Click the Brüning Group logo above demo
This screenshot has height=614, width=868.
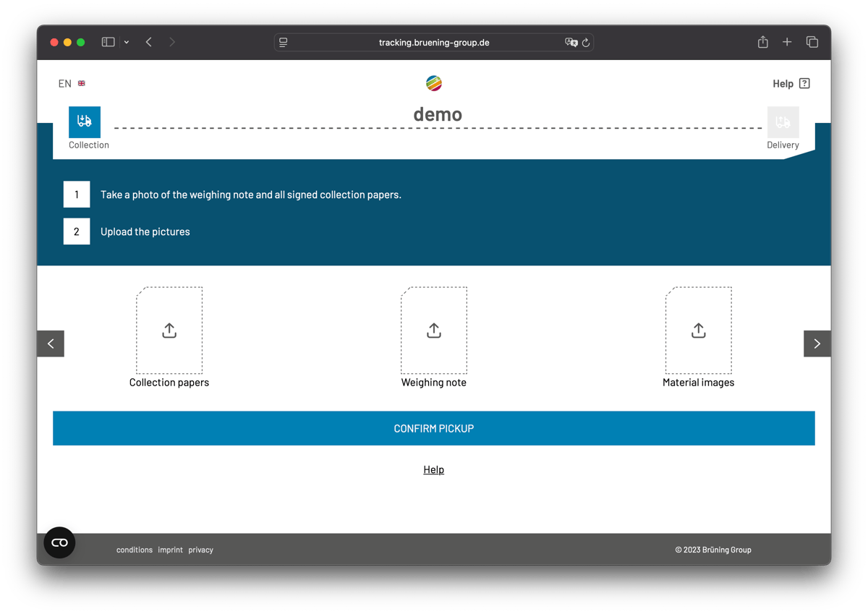pyautogui.click(x=433, y=82)
